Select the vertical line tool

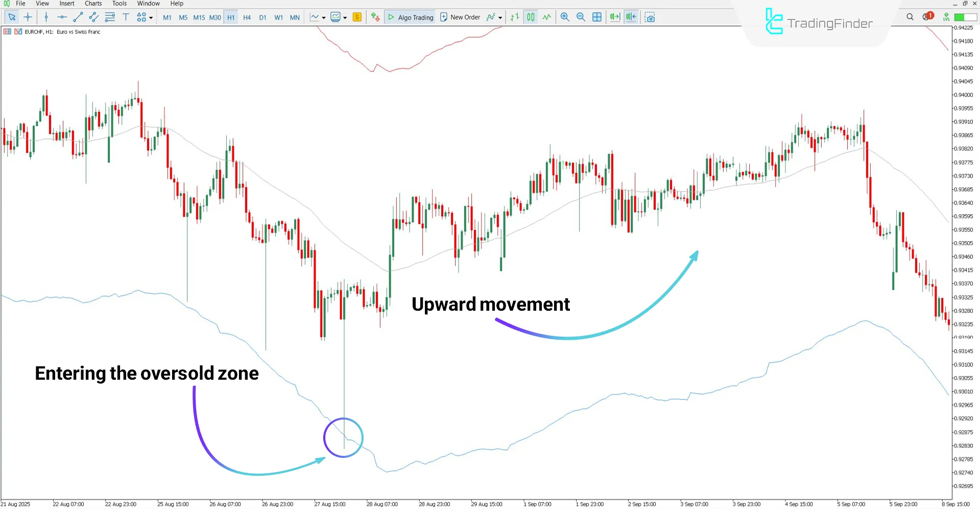click(46, 17)
